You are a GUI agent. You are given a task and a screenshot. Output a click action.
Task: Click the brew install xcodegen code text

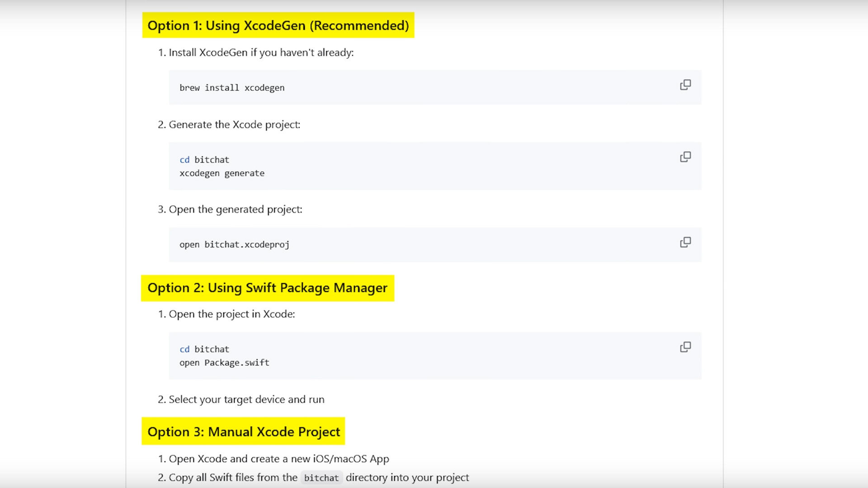click(x=232, y=88)
